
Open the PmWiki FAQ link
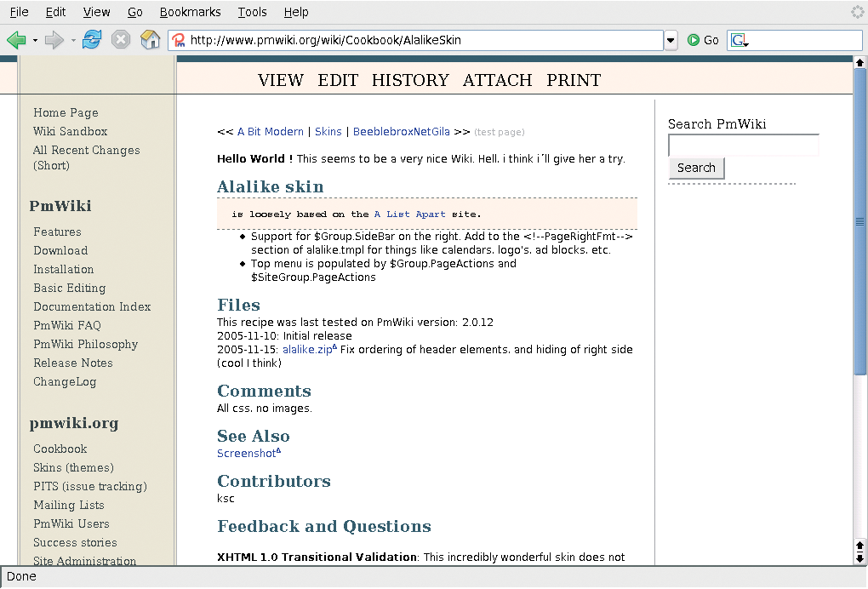click(x=67, y=325)
